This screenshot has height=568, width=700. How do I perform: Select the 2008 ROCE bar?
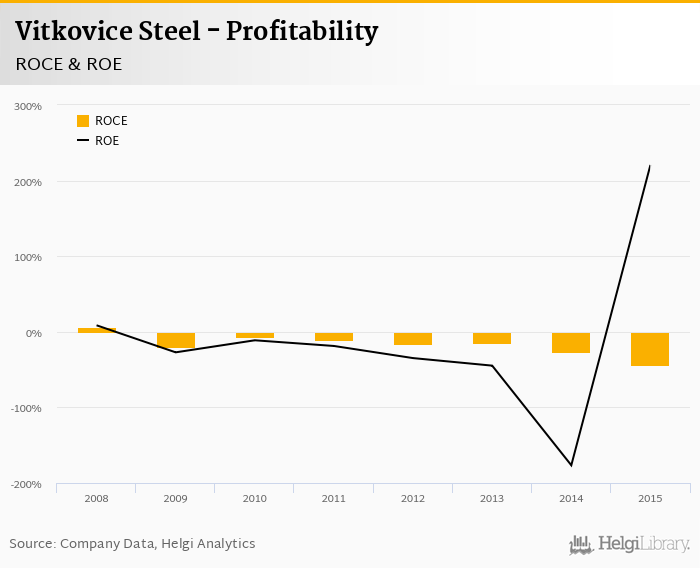tap(97, 330)
